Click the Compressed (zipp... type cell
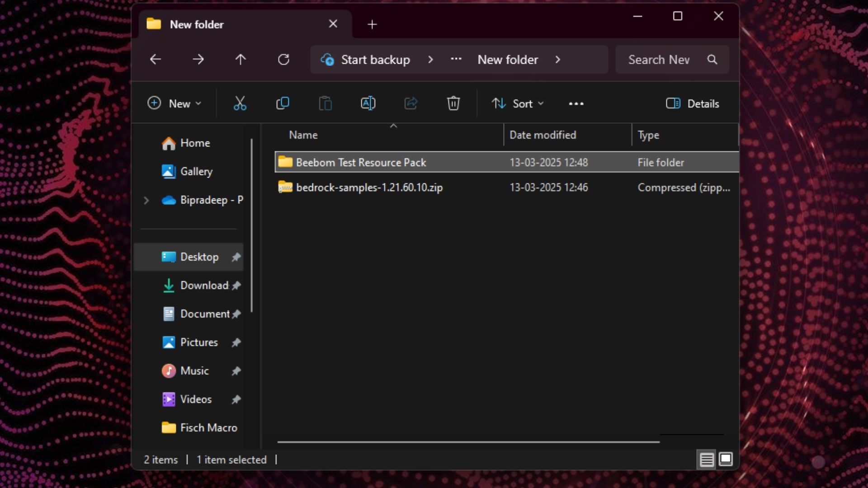Image resolution: width=868 pixels, height=488 pixels. [x=684, y=187]
